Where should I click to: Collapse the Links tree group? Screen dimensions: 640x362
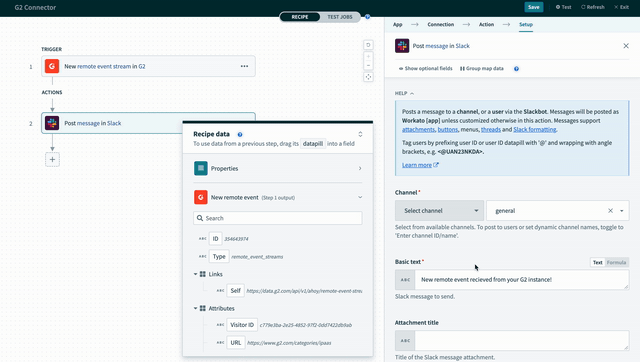coord(196,274)
